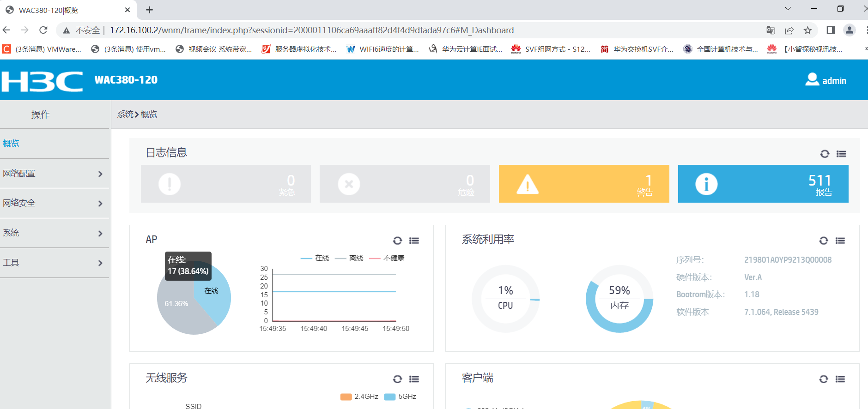Open the 服务器虚拟化技术 bookmark
This screenshot has height=409, width=868.
click(x=299, y=49)
